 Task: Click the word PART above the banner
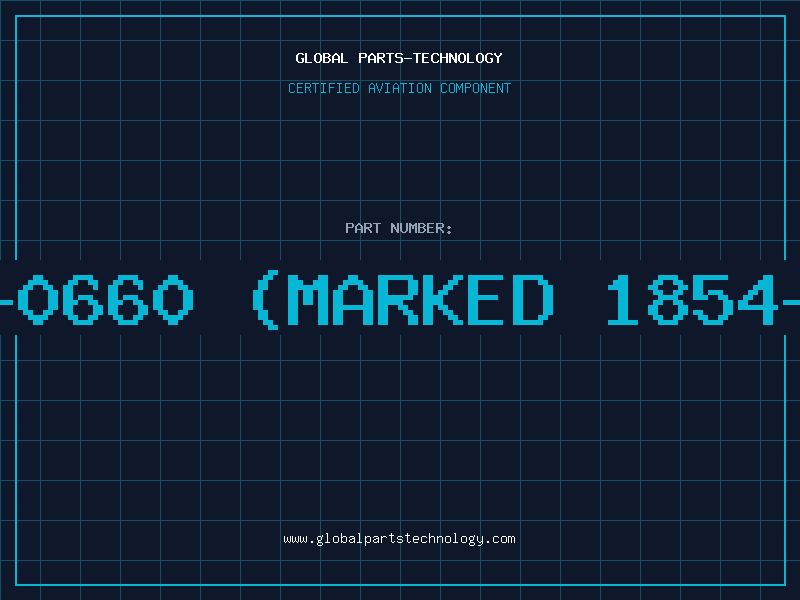pyautogui.click(x=363, y=228)
